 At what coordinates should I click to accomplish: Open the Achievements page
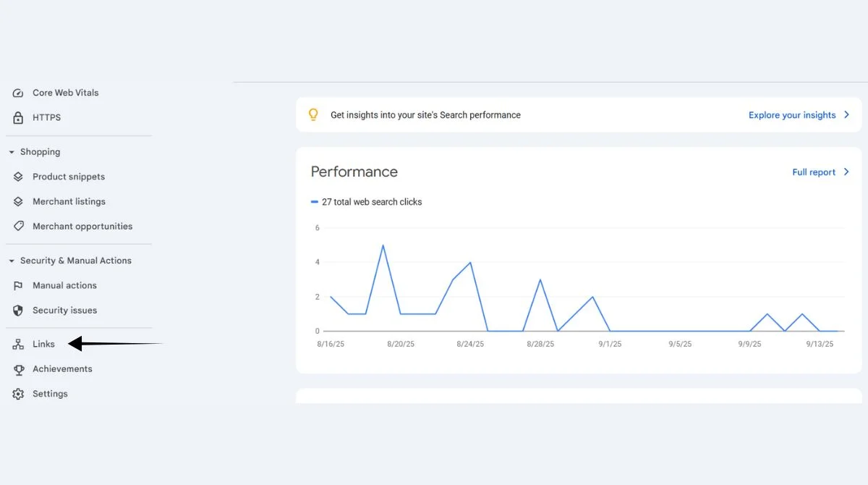pos(62,368)
